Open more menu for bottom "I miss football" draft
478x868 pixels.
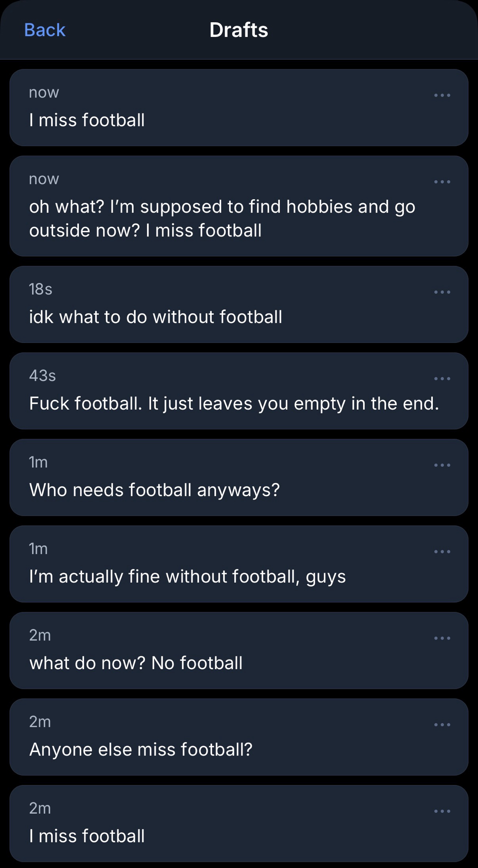click(442, 811)
